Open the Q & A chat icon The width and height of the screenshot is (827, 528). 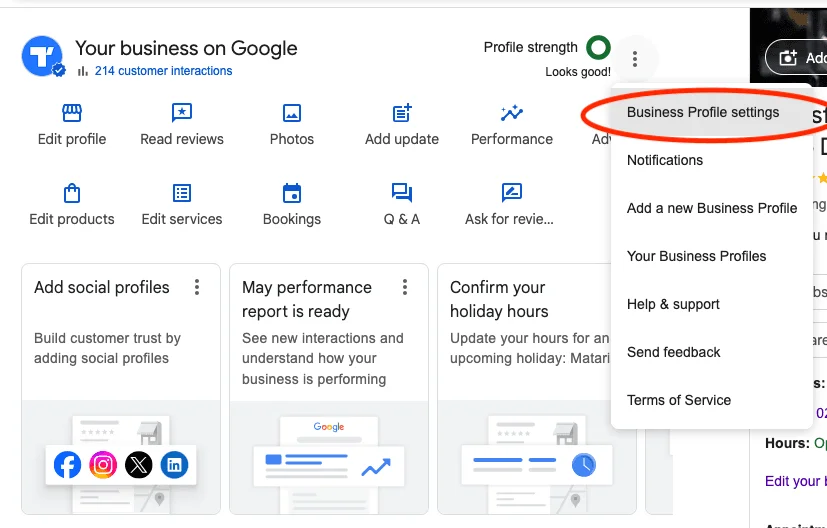click(x=402, y=193)
